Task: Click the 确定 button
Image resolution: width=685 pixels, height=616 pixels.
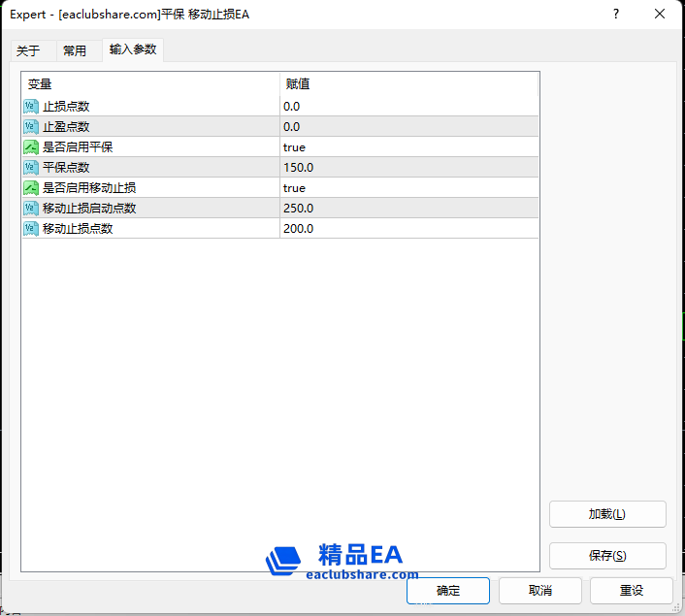Action: [x=448, y=591]
